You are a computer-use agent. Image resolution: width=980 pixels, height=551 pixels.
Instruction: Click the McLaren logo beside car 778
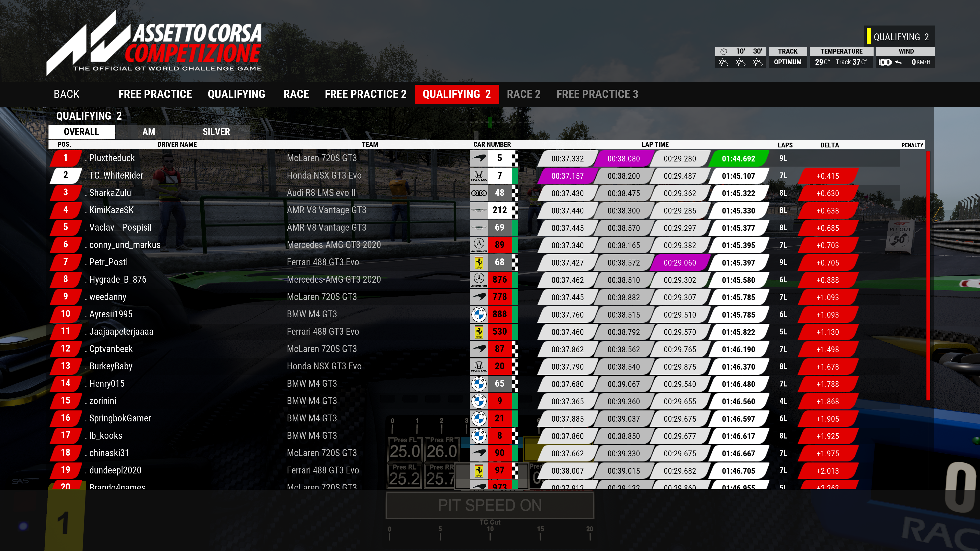point(479,297)
